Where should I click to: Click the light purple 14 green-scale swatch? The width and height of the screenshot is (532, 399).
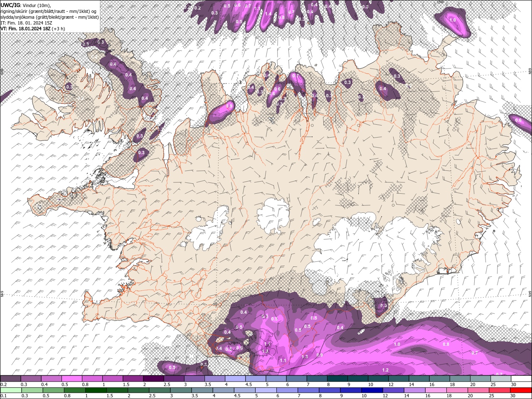click(414, 390)
